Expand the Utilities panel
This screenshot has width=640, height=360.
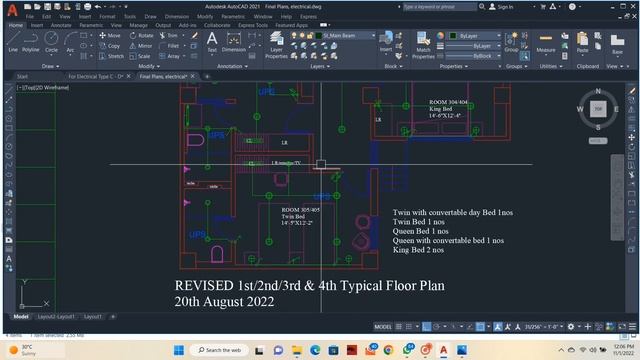(551, 66)
